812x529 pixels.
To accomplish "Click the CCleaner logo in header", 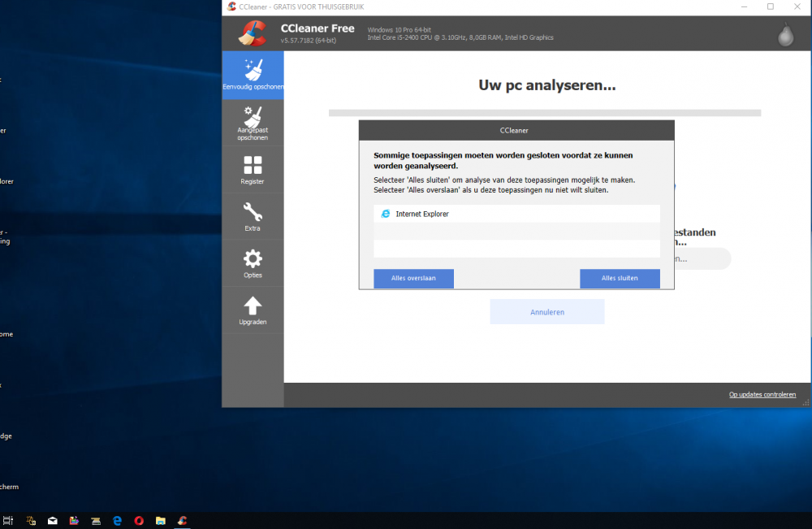I will click(253, 33).
